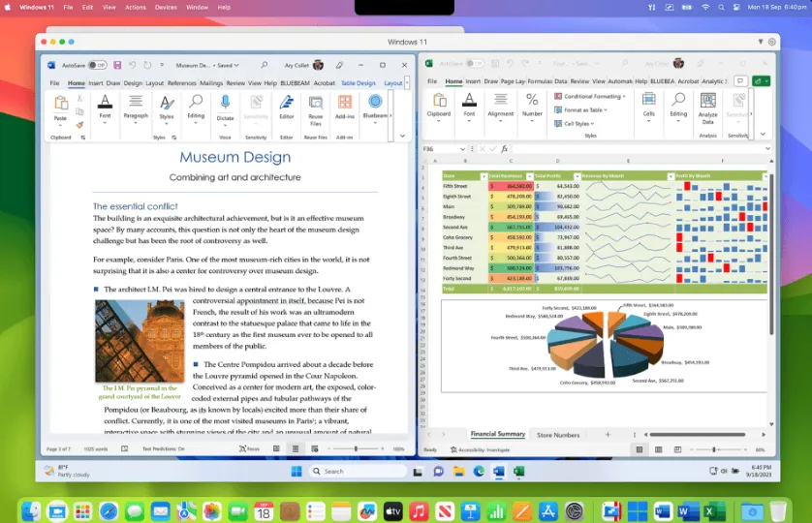Image resolution: width=812 pixels, height=523 pixels.
Task: Add a new sheet with plus icon
Action: [x=608, y=435]
